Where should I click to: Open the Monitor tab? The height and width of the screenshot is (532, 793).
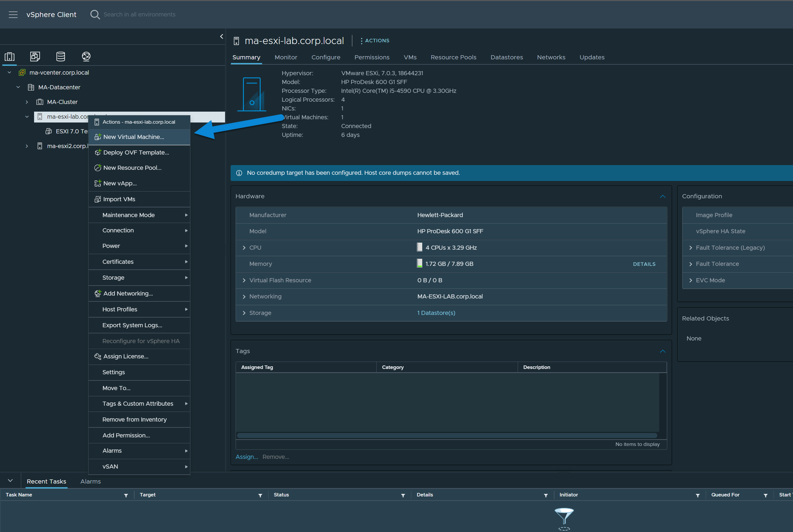(286, 57)
